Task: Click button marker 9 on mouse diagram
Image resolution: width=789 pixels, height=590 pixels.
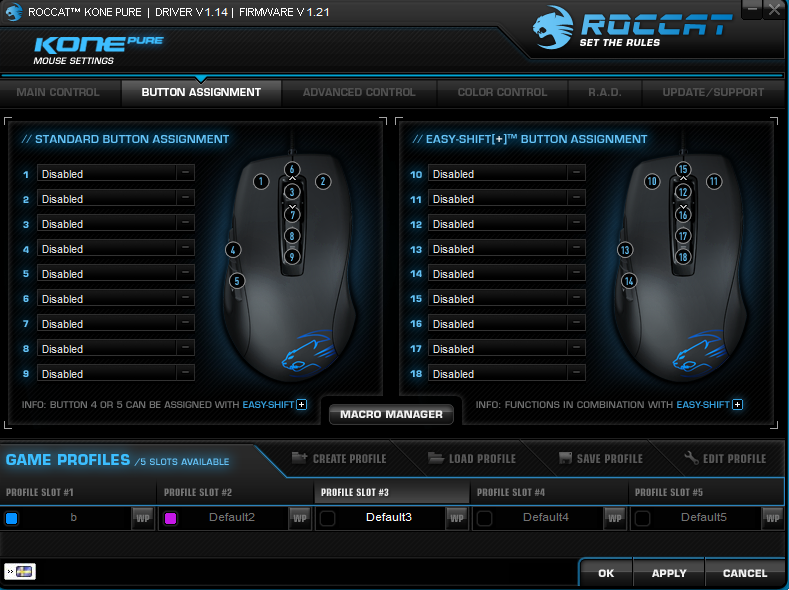Action: (x=292, y=257)
